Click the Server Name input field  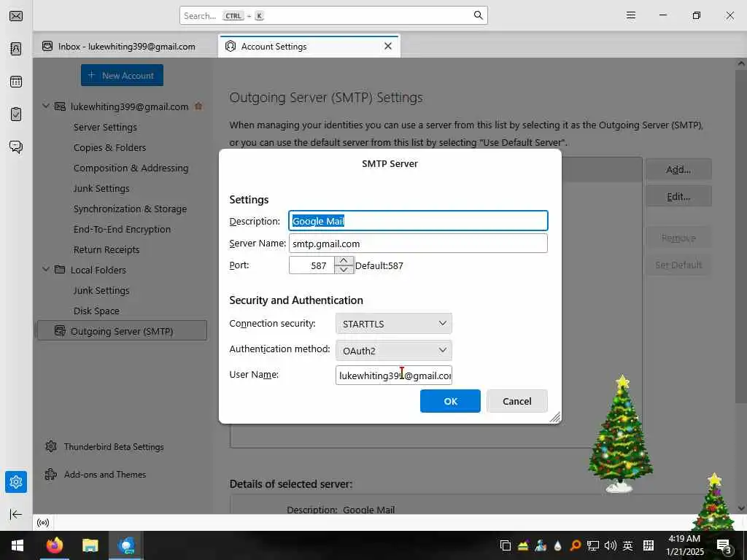pos(418,244)
